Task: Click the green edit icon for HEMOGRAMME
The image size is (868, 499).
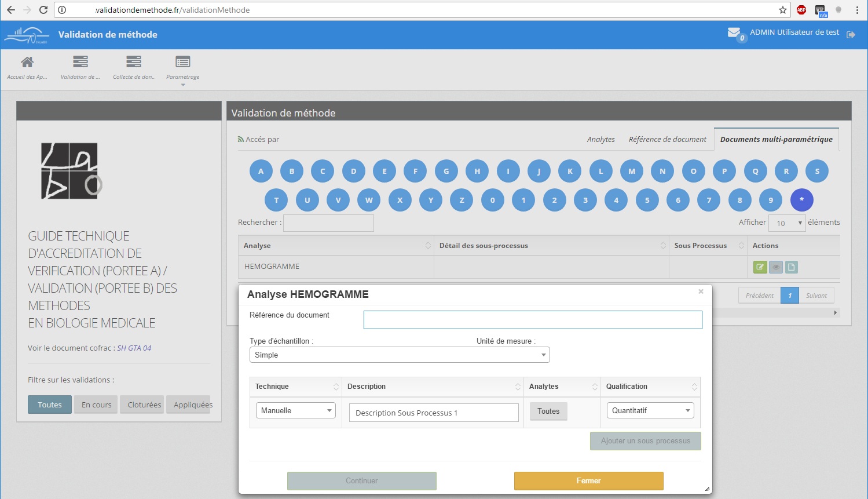Action: coord(760,267)
